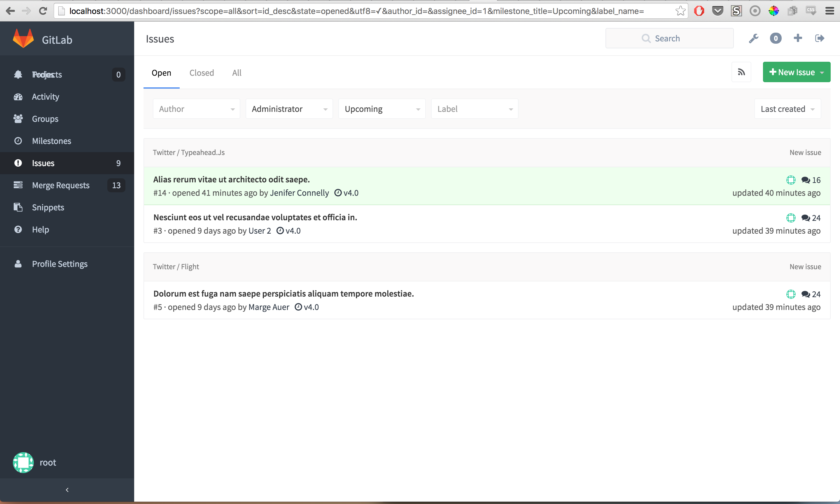Screen dimensions: 840x504
Task: Bookmark page with the star icon
Action: pyautogui.click(x=680, y=11)
